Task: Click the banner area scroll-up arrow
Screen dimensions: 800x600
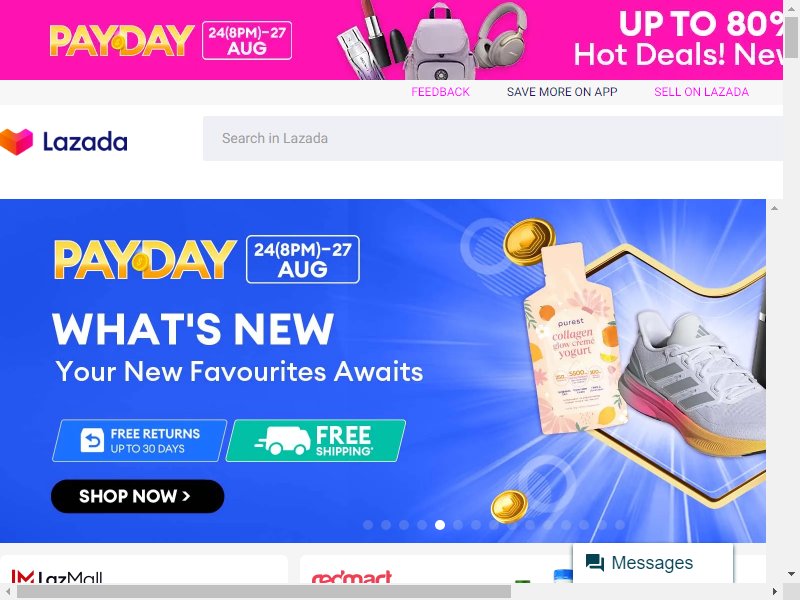Action: [774, 208]
